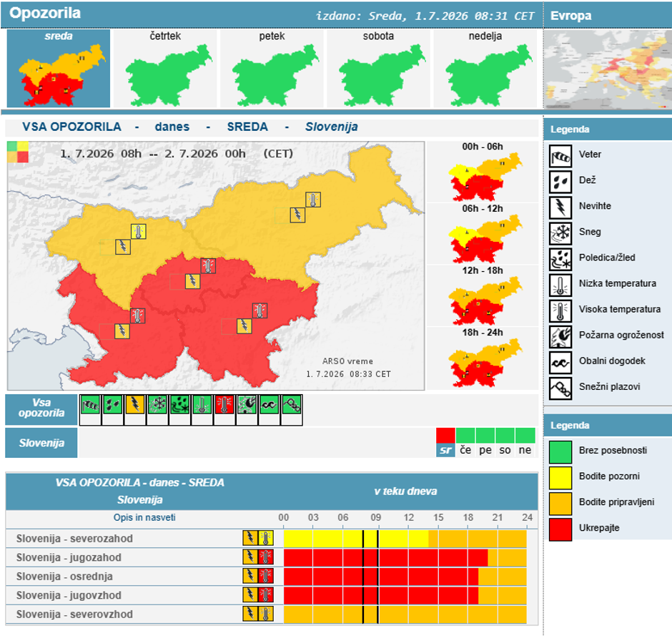Open the Evropa warnings map thumbnail

click(607, 69)
